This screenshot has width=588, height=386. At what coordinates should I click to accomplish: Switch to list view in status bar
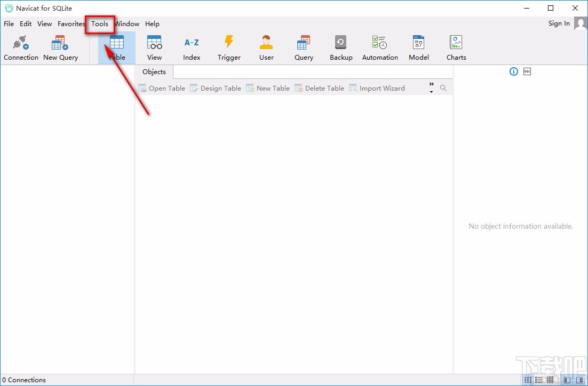[x=539, y=380]
